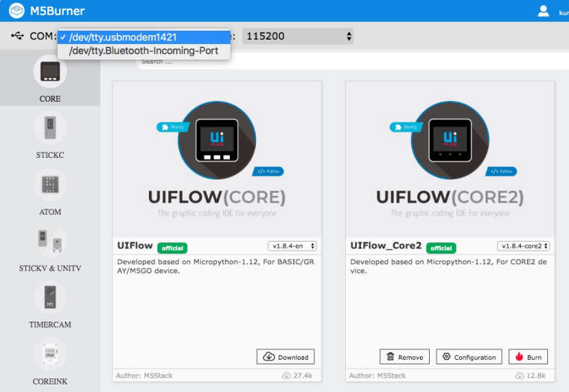Click the COREINK label in the sidebar
This screenshot has width=569, height=392.
(x=50, y=382)
